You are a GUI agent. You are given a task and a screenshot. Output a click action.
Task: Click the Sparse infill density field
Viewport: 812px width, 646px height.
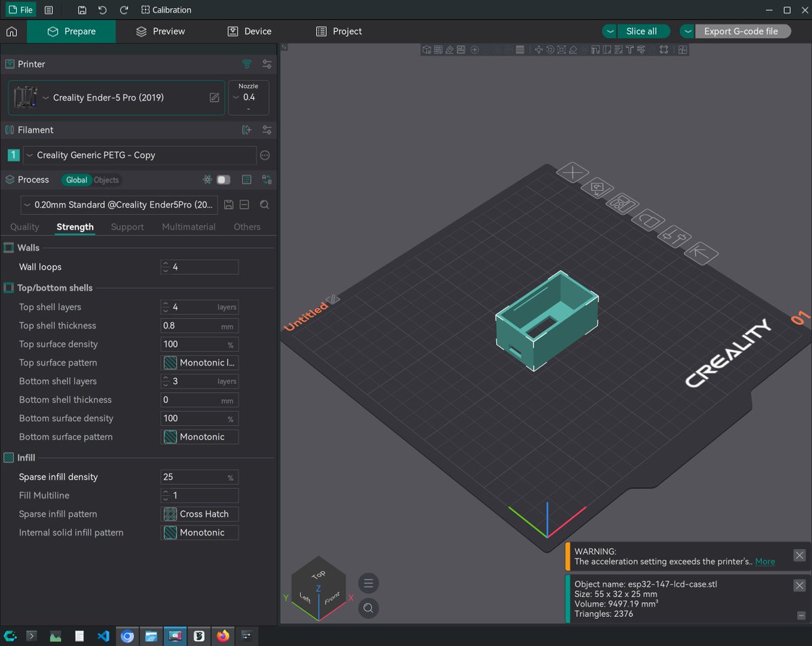[x=200, y=477]
